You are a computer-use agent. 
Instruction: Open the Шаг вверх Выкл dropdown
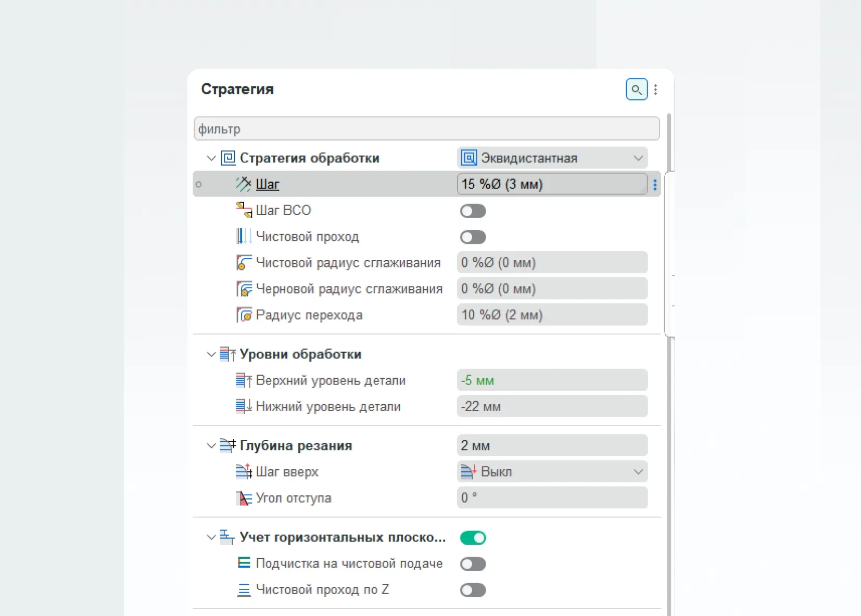point(552,472)
